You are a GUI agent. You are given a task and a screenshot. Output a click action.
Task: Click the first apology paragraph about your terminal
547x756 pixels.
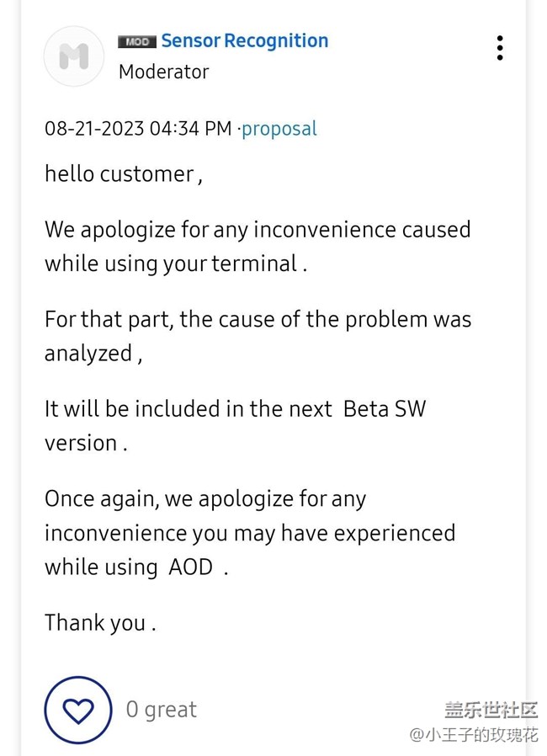pyautogui.click(x=257, y=246)
